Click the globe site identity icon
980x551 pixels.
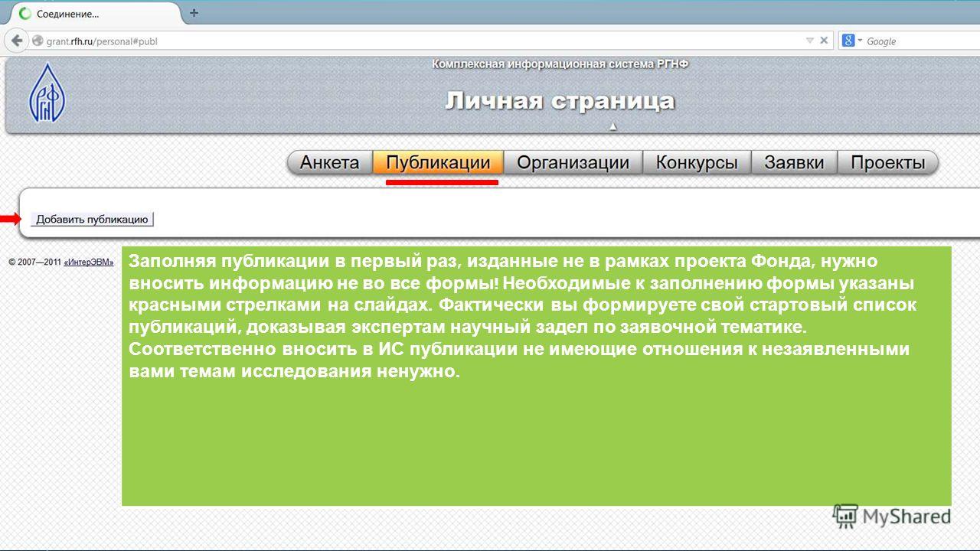pos(37,41)
